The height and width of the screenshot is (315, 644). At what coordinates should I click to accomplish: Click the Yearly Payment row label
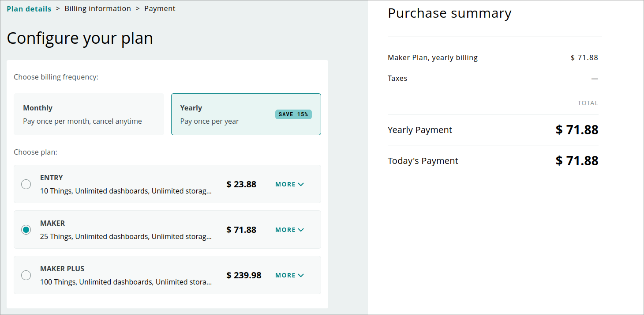click(419, 130)
